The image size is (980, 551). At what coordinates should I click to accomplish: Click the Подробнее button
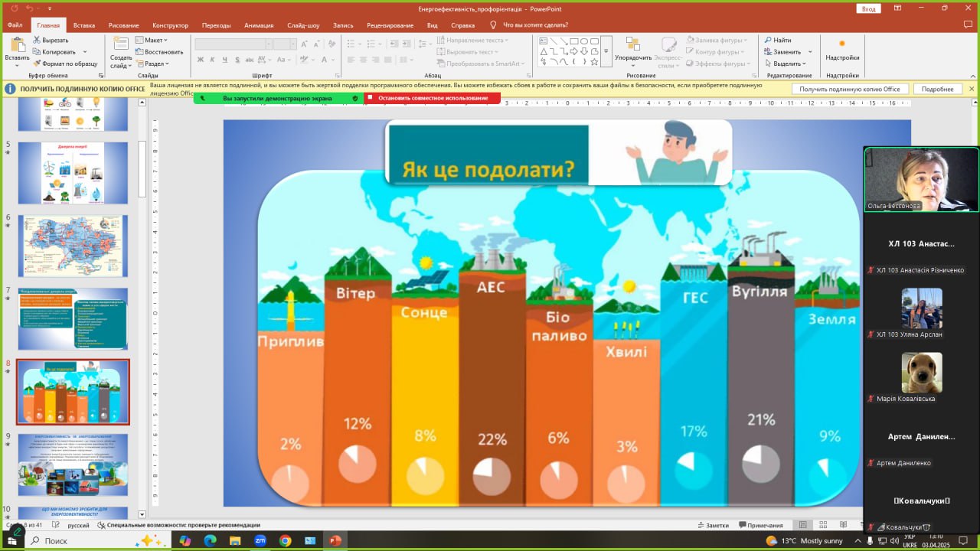(x=937, y=89)
